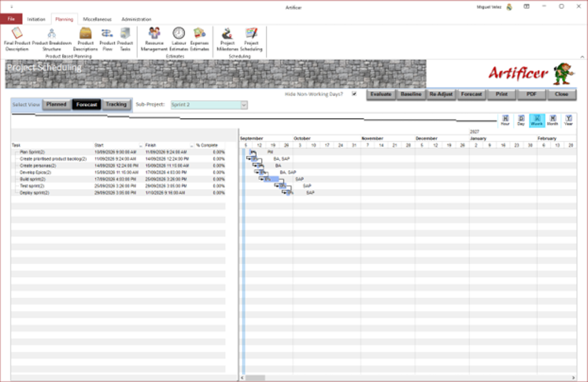Select the Planning ribbon tab

tap(64, 19)
